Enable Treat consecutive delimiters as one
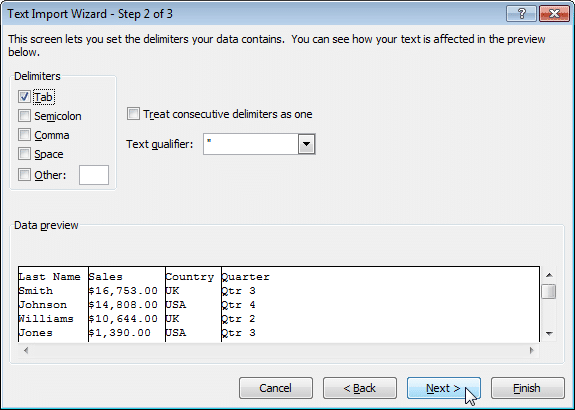 pyautogui.click(x=133, y=114)
